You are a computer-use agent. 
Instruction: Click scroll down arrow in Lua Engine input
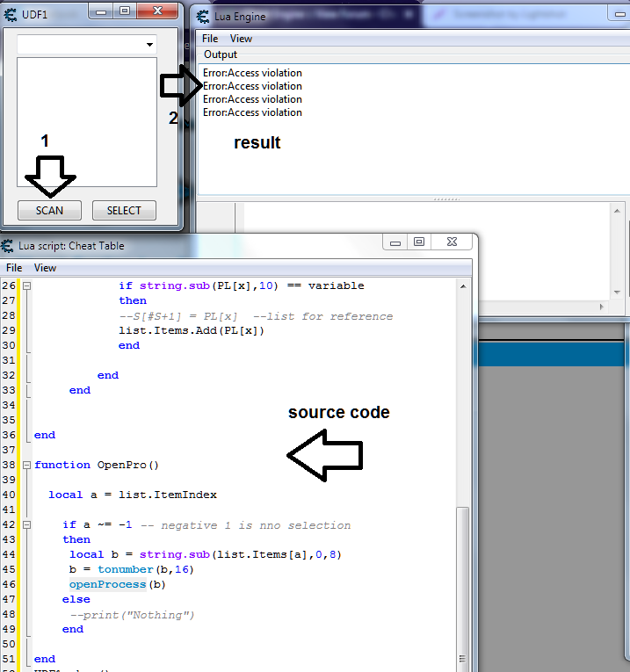coord(617,293)
